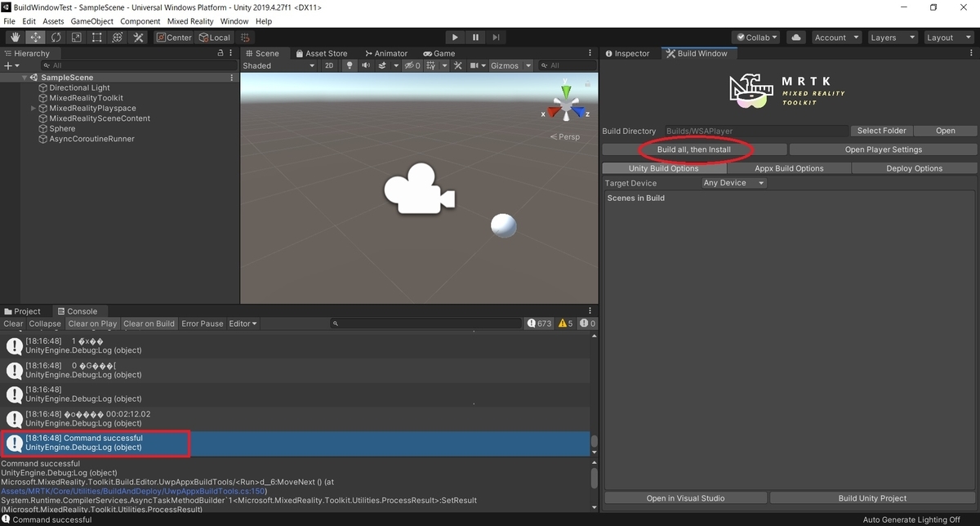
Task: Click the Build all, then Install button
Action: coord(694,149)
